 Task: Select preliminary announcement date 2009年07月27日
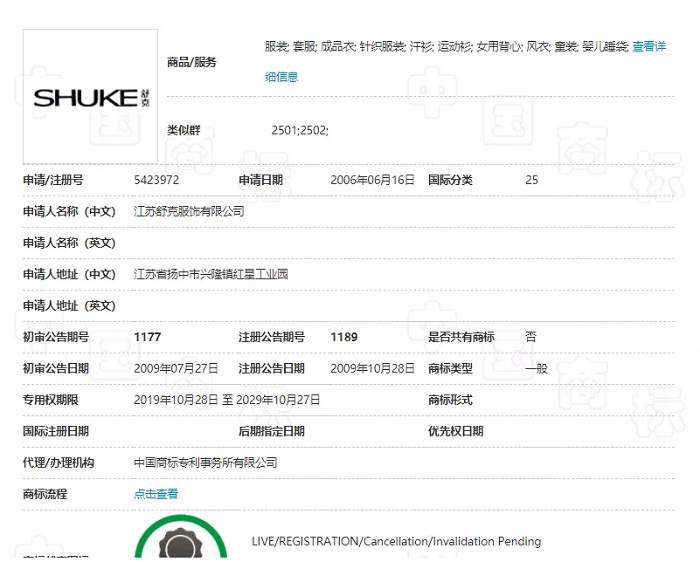coord(176,368)
